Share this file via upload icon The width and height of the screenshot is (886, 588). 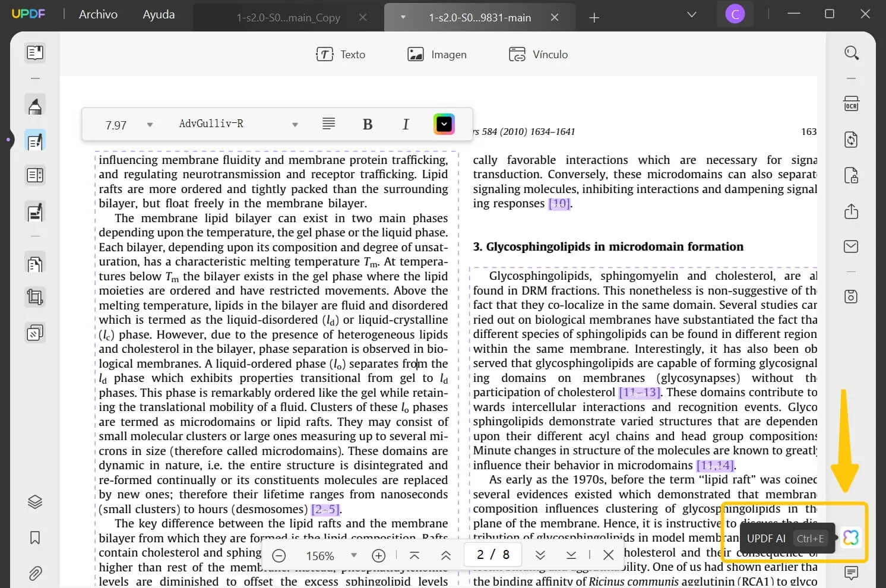pos(852,211)
